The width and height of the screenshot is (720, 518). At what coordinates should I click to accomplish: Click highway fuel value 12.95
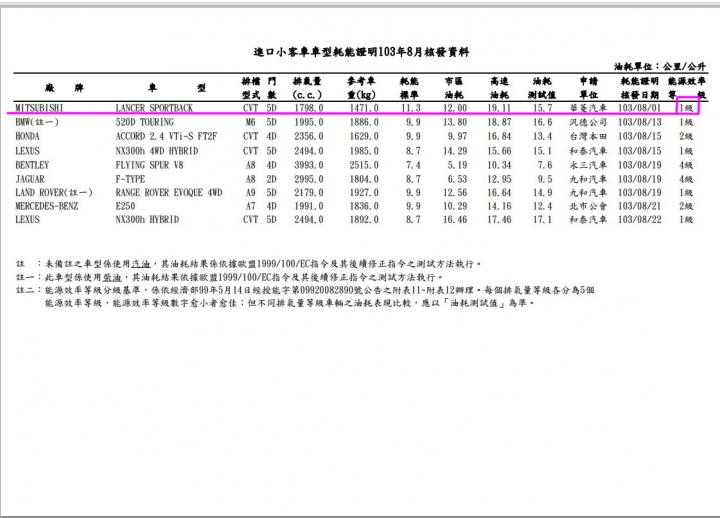pyautogui.click(x=499, y=179)
